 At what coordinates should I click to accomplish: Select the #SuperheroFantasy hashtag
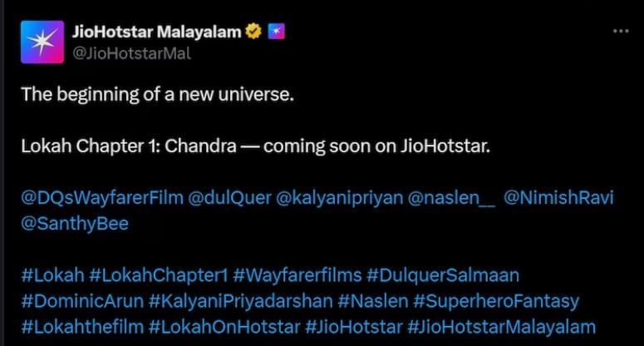click(496, 301)
